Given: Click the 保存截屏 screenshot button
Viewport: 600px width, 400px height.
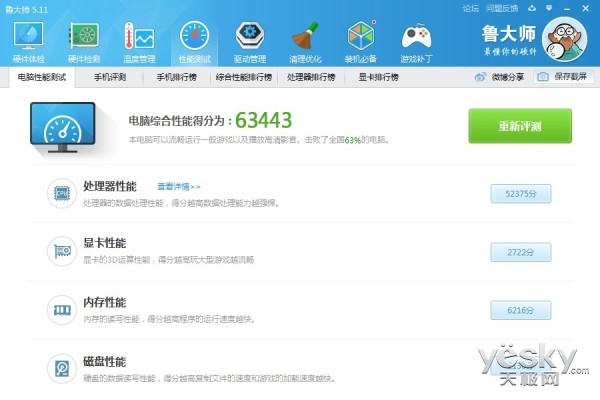Looking at the screenshot, I should (564, 77).
